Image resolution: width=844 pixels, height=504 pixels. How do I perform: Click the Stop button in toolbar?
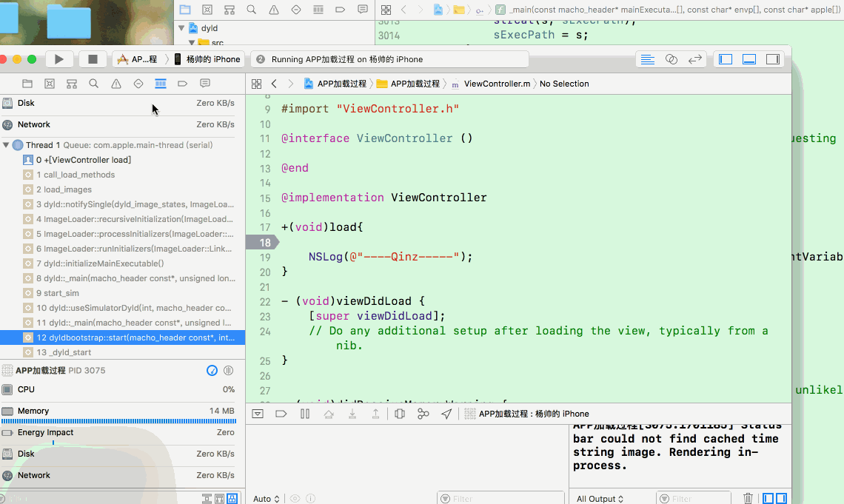point(93,59)
